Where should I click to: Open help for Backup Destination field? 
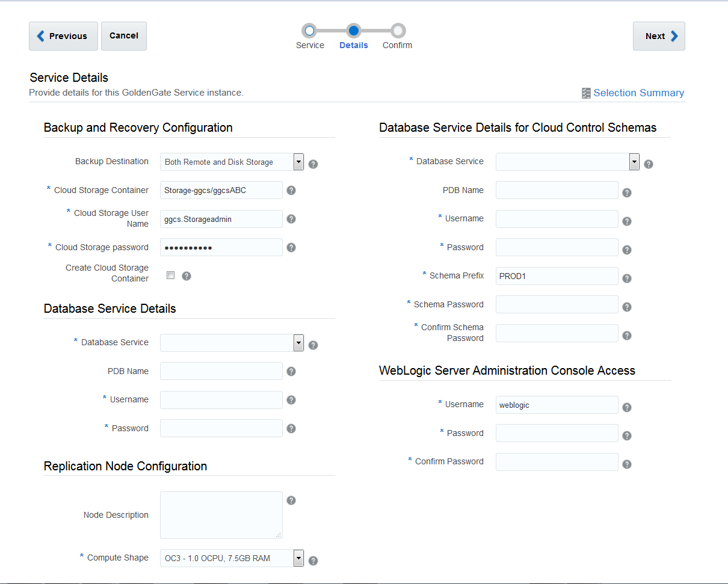pyautogui.click(x=313, y=163)
